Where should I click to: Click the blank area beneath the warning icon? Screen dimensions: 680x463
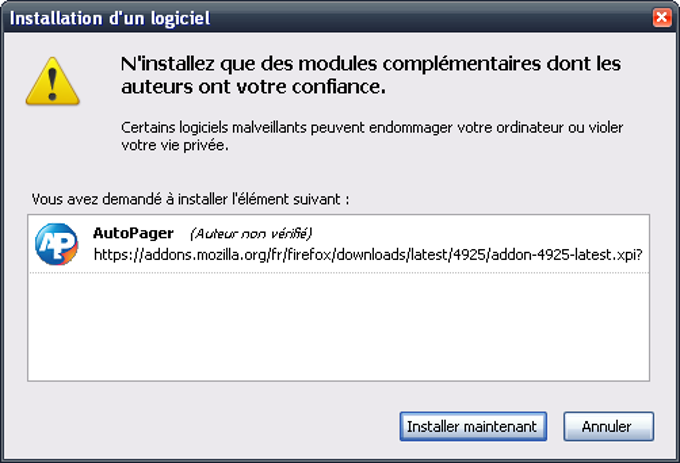[52, 143]
